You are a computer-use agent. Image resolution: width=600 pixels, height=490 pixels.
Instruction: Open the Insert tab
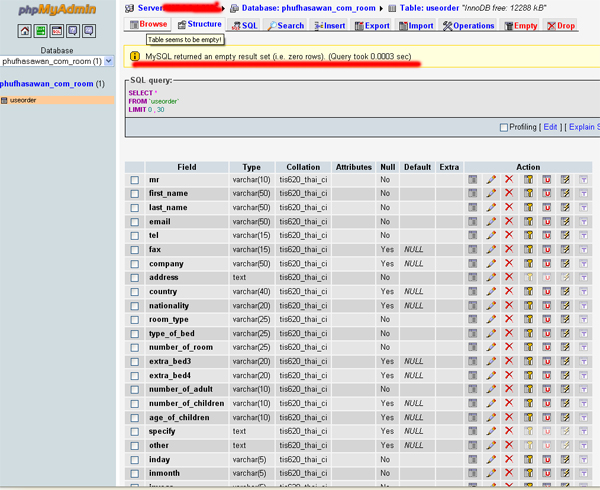click(329, 26)
